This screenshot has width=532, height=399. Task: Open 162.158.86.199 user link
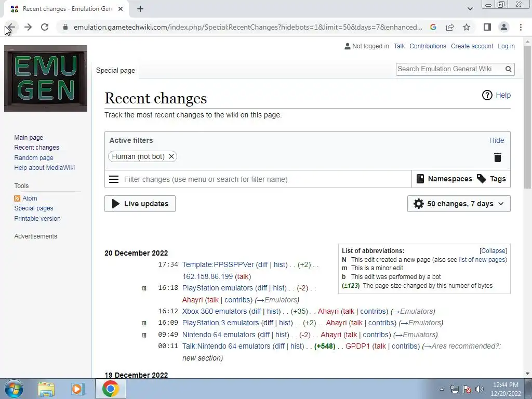pyautogui.click(x=207, y=276)
